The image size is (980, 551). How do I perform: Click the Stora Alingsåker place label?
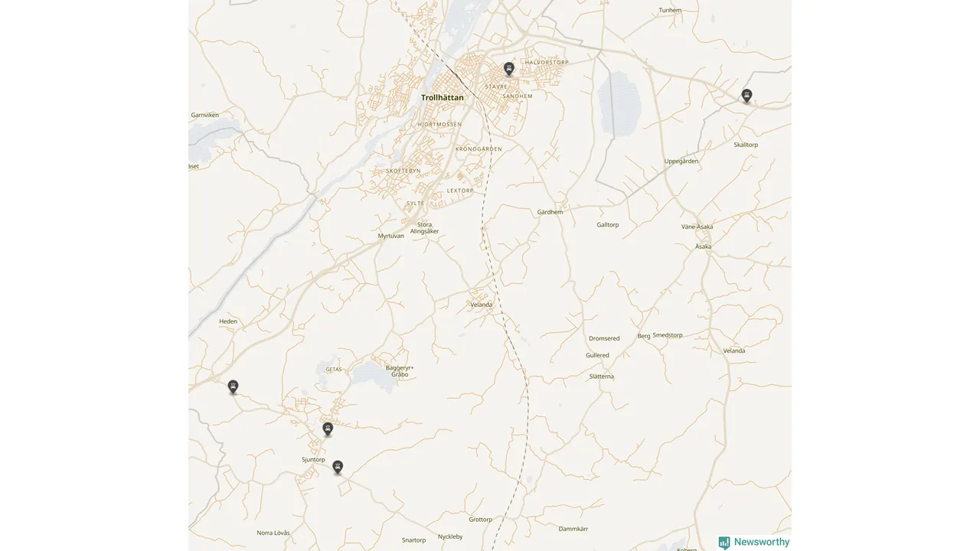(x=424, y=228)
